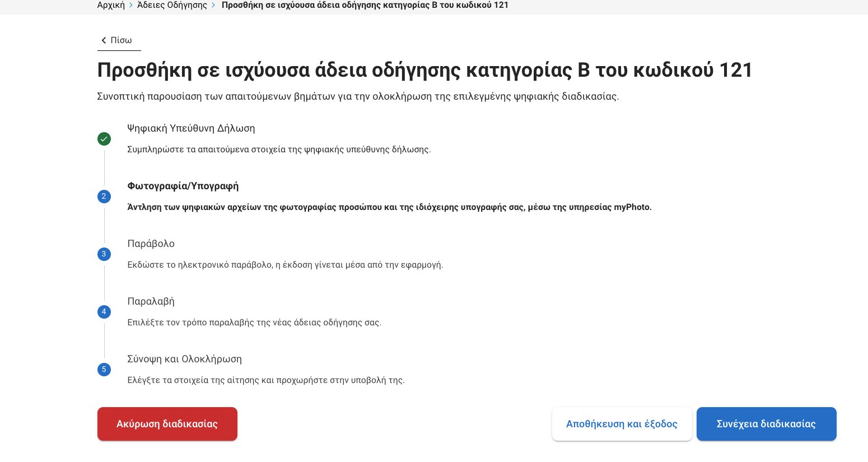
Task: Click the current breadcrumb Προσθήκη σε ισχύουσα άδεια
Action: click(365, 4)
